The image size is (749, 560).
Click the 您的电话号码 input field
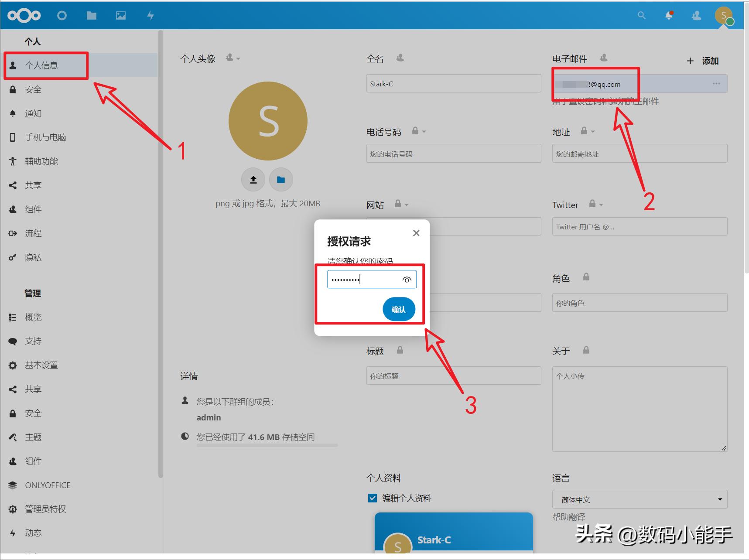tap(454, 154)
